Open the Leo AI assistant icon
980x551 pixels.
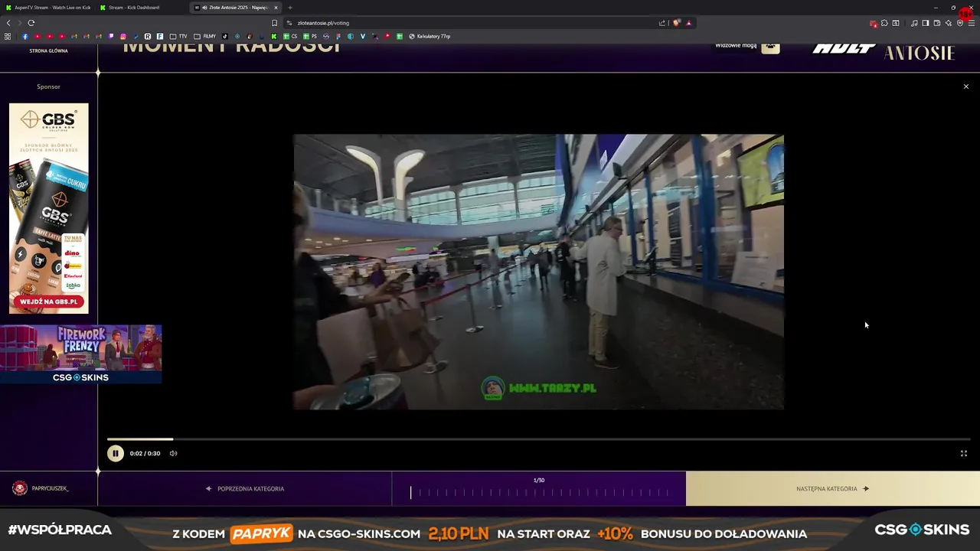(x=949, y=23)
